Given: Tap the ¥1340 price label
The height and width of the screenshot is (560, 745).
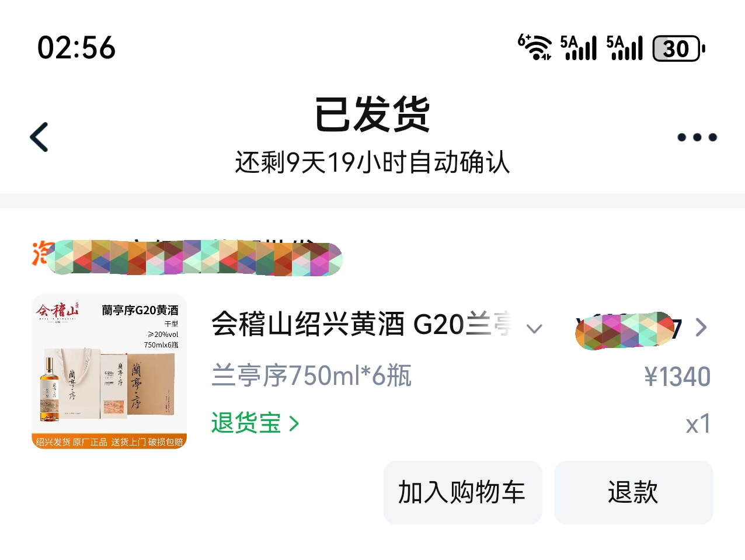Looking at the screenshot, I should 677,377.
